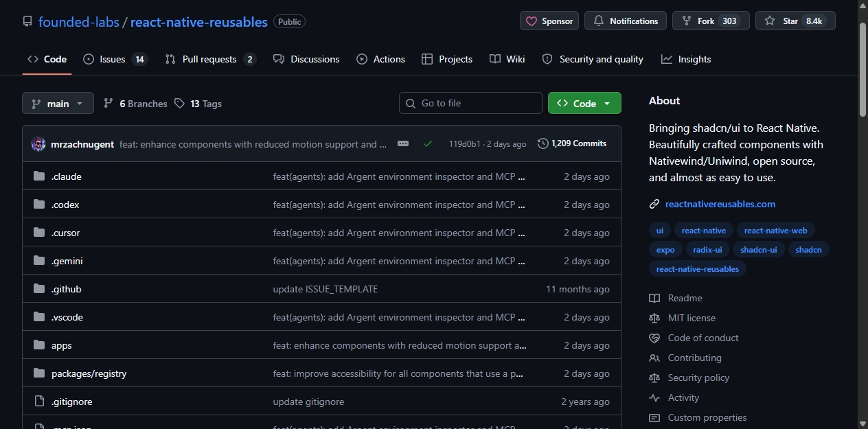Viewport: 868px width, 429px height.
Task: Select 'react-native-reusables' topic tag
Action: [x=698, y=269]
